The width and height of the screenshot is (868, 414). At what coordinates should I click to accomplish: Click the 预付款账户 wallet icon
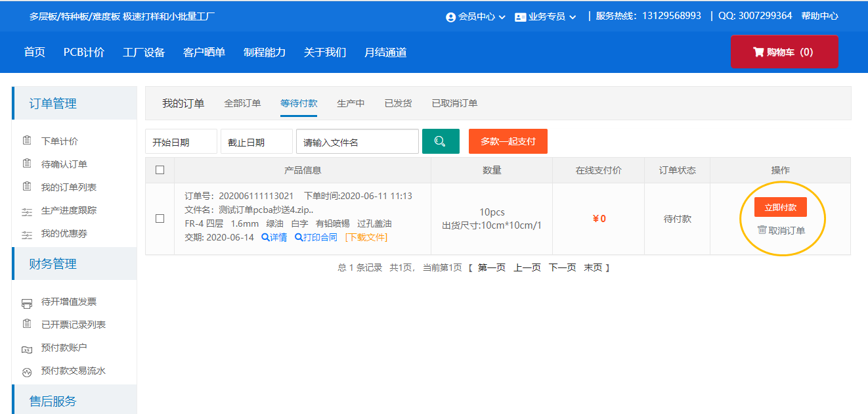[27, 348]
